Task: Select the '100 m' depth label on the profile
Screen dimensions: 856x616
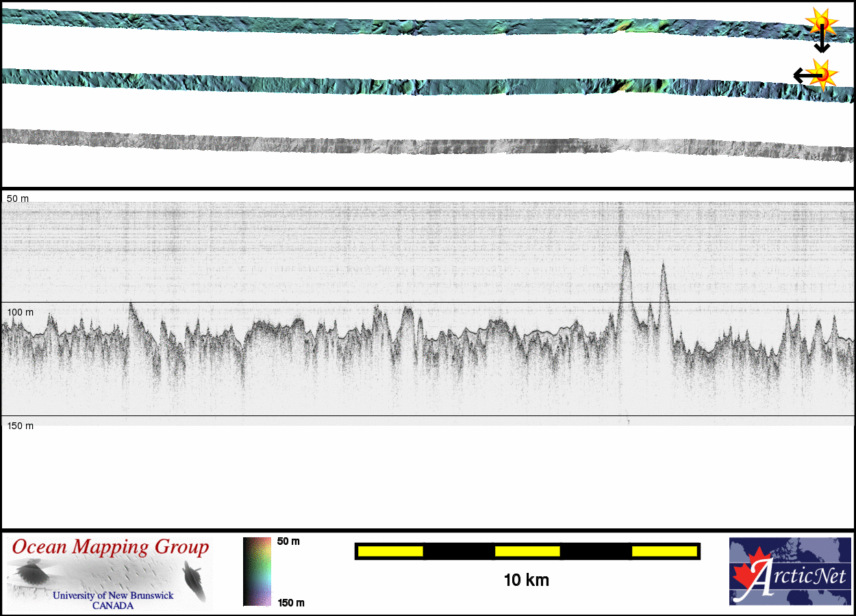Action: pyautogui.click(x=20, y=312)
